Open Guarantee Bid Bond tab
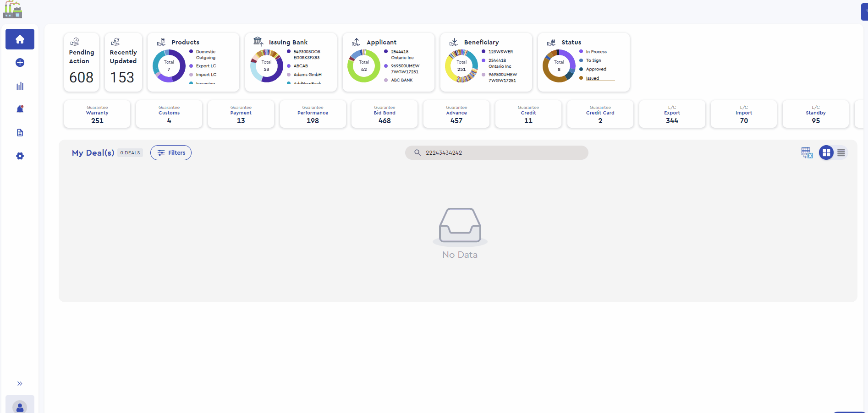 coord(385,114)
